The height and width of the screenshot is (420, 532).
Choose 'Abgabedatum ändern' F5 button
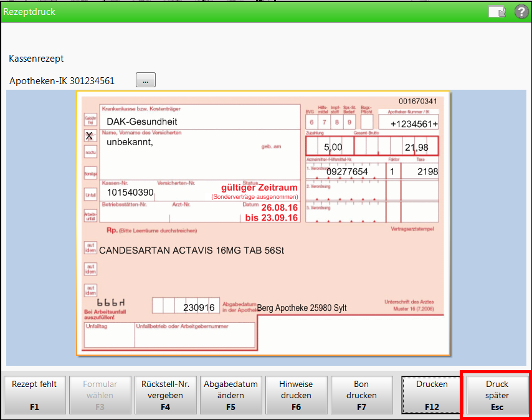[230, 394]
